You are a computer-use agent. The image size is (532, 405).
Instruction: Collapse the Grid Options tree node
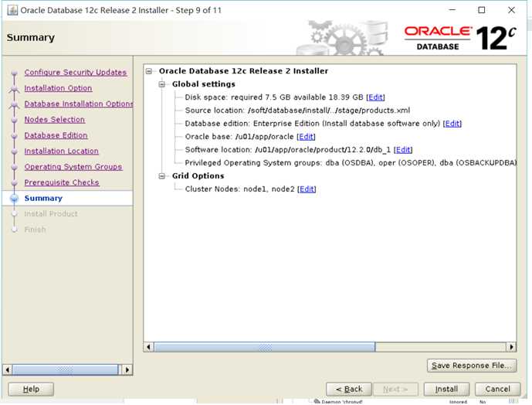(x=162, y=175)
